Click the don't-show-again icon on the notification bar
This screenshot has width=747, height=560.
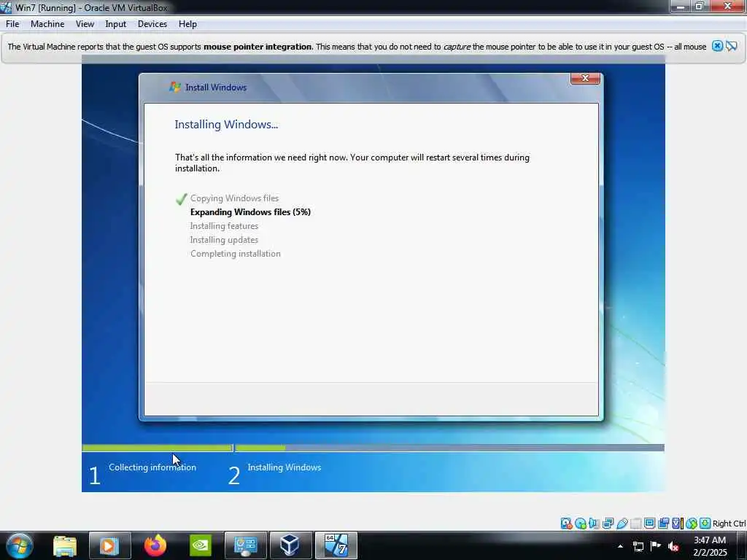point(731,46)
